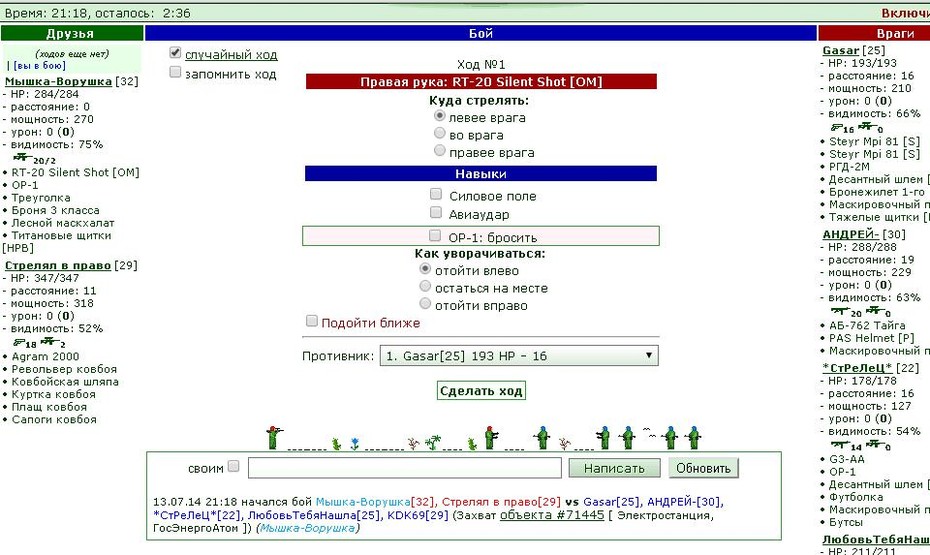Select отойти вправо dodge option
This screenshot has height=555, width=930.
click(425, 304)
